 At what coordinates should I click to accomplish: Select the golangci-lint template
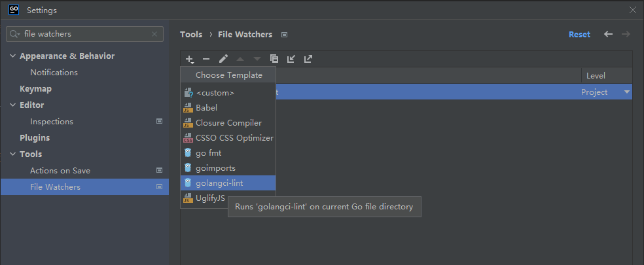coord(219,183)
